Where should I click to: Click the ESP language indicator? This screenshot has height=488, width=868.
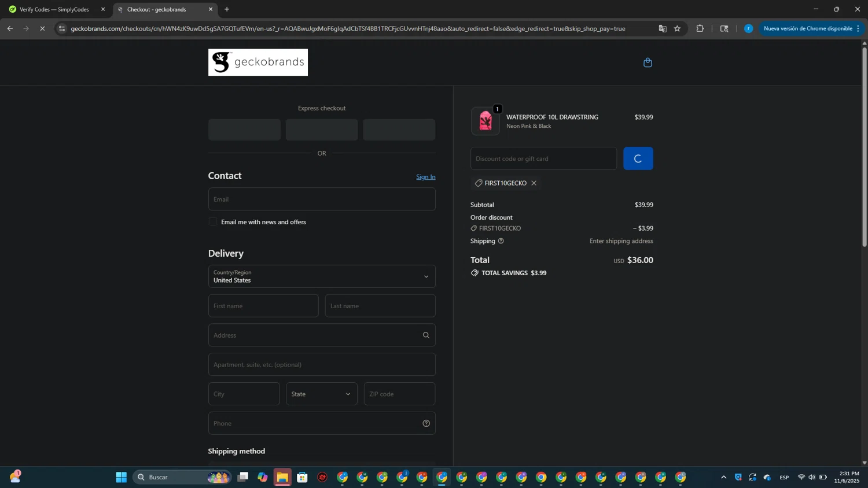tap(784, 478)
